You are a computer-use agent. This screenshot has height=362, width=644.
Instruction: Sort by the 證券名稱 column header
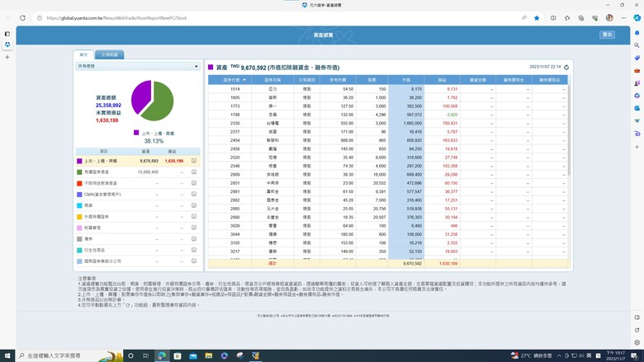[272, 79]
